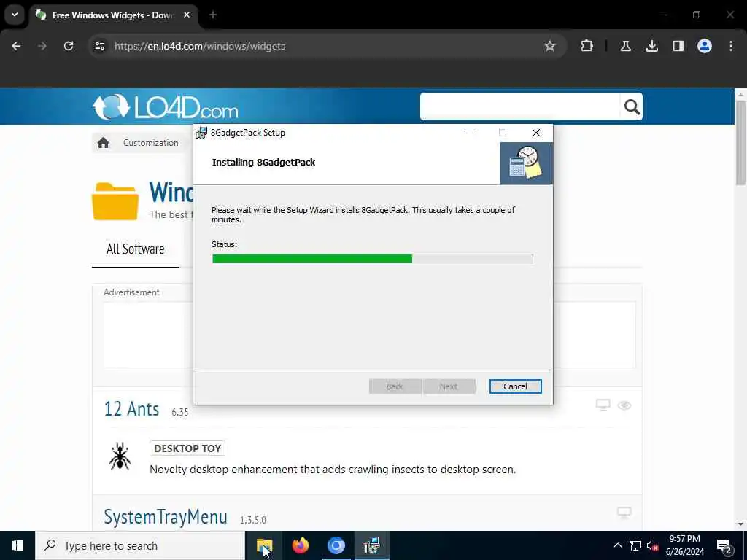Screen dimensions: 747x560
Task: Click the monitor icon on 12 Ants row
Action: point(603,405)
